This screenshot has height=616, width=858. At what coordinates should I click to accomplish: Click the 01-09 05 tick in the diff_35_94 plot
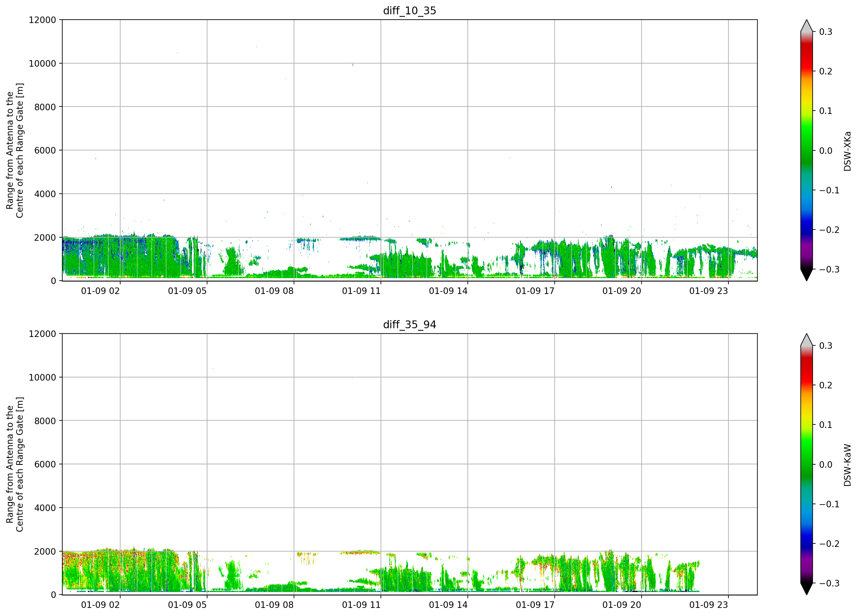click(187, 605)
